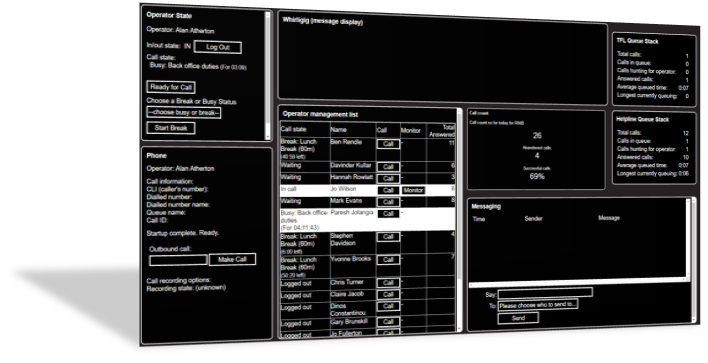This screenshot has width=708, height=363.
Task: Click the Ben Rendle Break: Lunch Break cell
Action: [x=305, y=149]
